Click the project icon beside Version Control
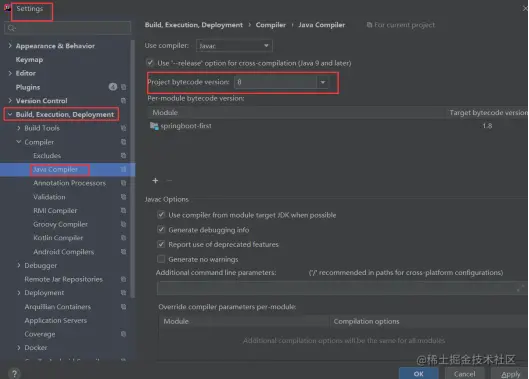529x379 pixels. point(123,101)
